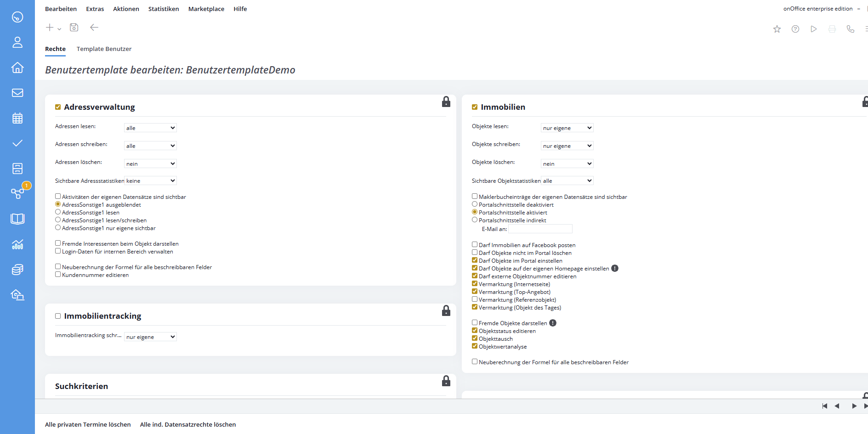Click the 'E-Mail an' input field
The width and height of the screenshot is (868, 434).
click(x=540, y=229)
